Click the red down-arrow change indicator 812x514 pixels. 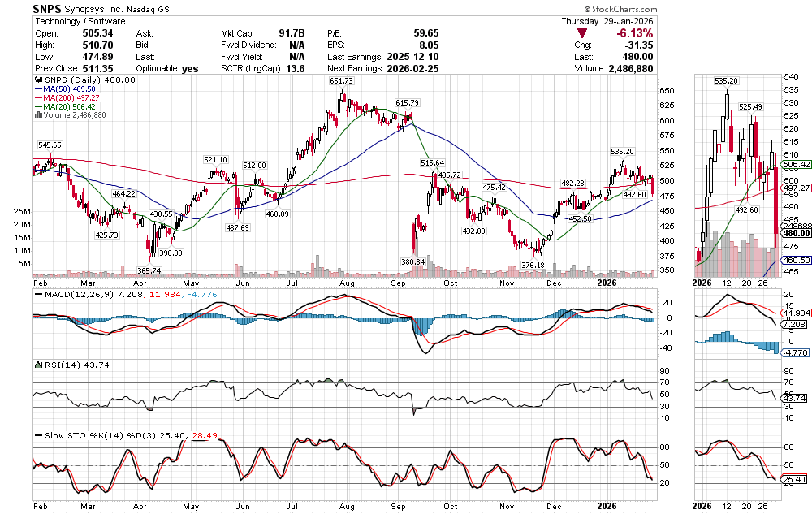[x=583, y=33]
